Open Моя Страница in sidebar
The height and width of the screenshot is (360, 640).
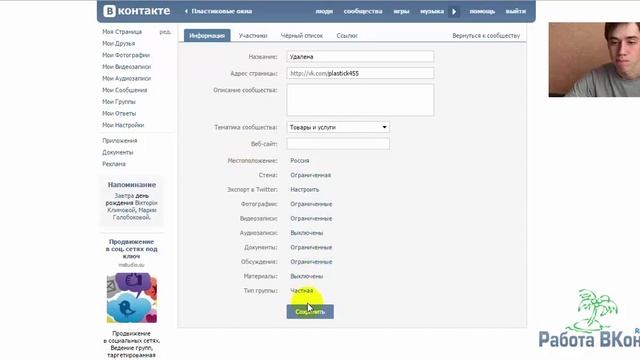pos(122,31)
